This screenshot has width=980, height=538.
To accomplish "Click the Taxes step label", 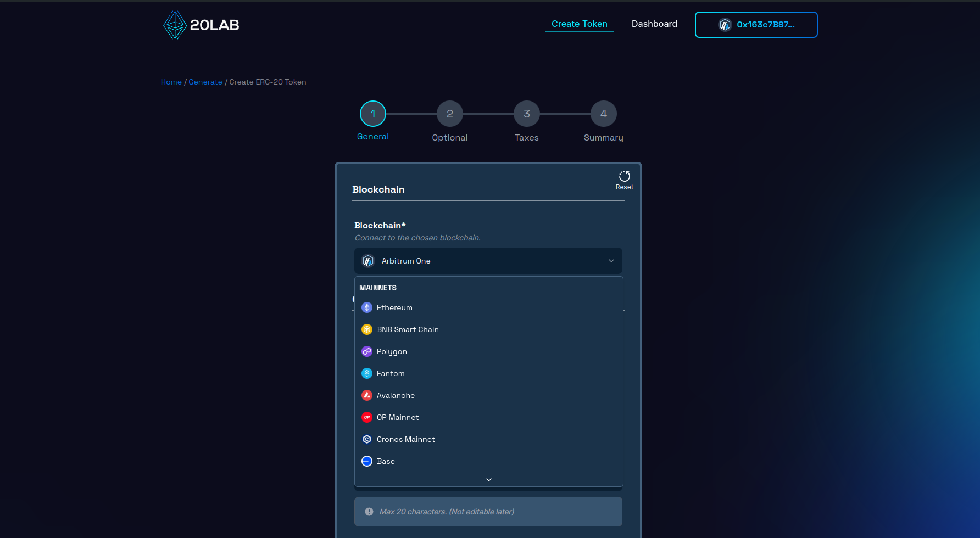I will (527, 138).
